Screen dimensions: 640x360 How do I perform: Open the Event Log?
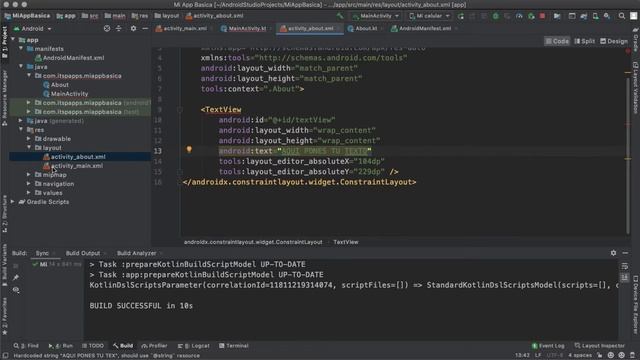(x=548, y=346)
